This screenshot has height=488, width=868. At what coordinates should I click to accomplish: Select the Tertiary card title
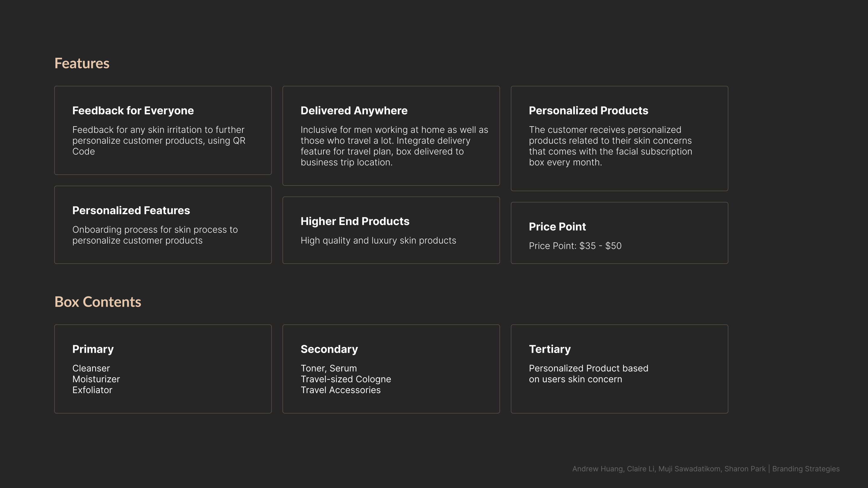(x=549, y=349)
